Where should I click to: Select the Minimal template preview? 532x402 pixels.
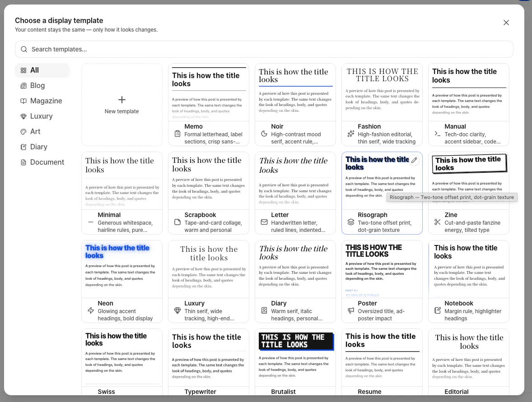click(x=122, y=180)
